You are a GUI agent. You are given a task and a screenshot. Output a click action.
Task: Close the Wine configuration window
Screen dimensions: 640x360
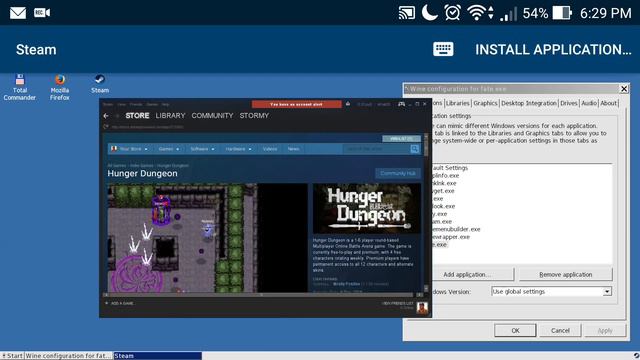coord(624,89)
